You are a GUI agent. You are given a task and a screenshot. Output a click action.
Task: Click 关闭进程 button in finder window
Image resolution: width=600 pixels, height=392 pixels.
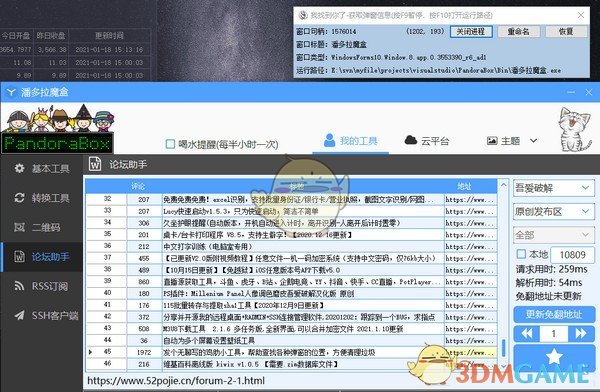point(471,31)
